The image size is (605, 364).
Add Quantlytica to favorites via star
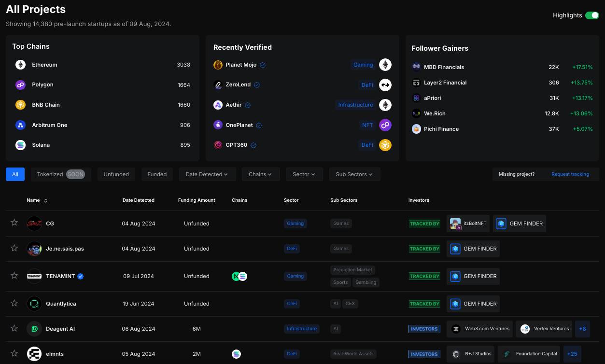14,303
